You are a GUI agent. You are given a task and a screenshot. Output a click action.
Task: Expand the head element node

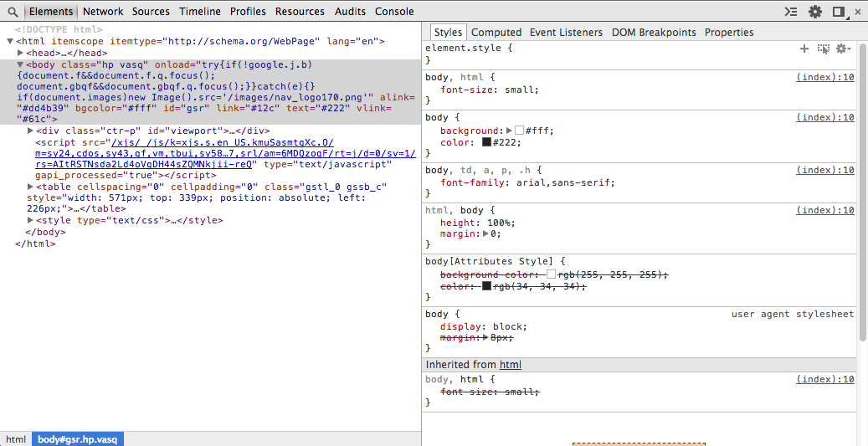click(20, 53)
